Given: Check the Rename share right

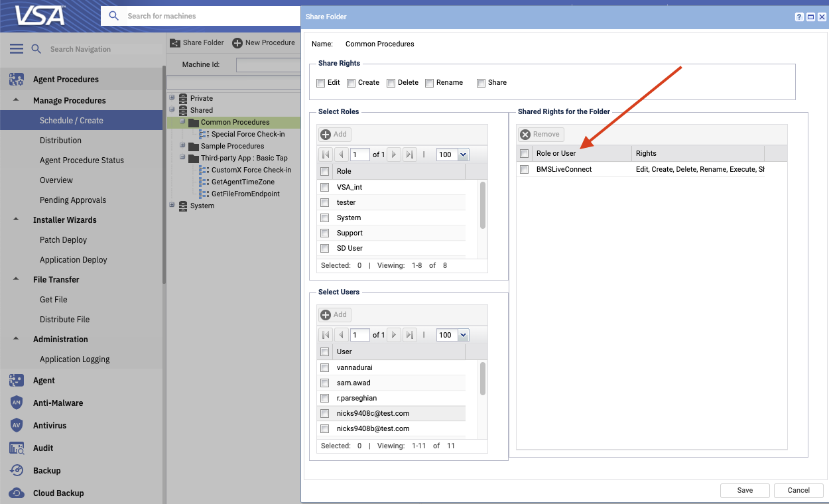Looking at the screenshot, I should click(x=430, y=83).
